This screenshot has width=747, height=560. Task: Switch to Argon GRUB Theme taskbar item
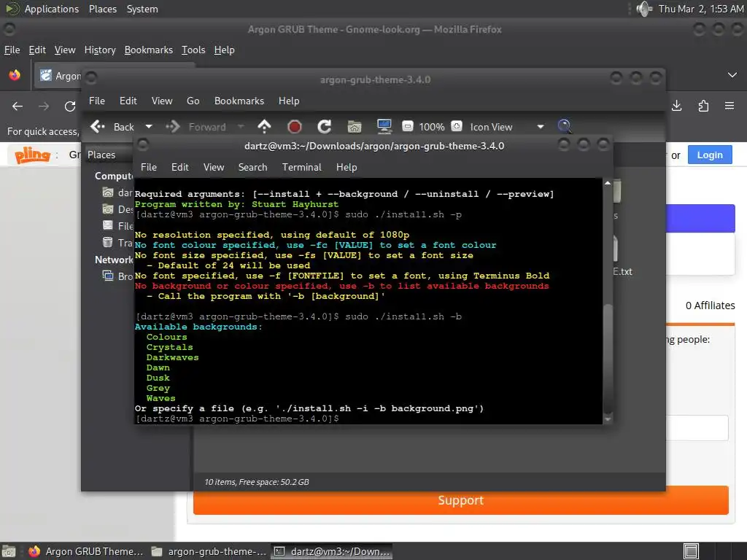tap(86, 551)
